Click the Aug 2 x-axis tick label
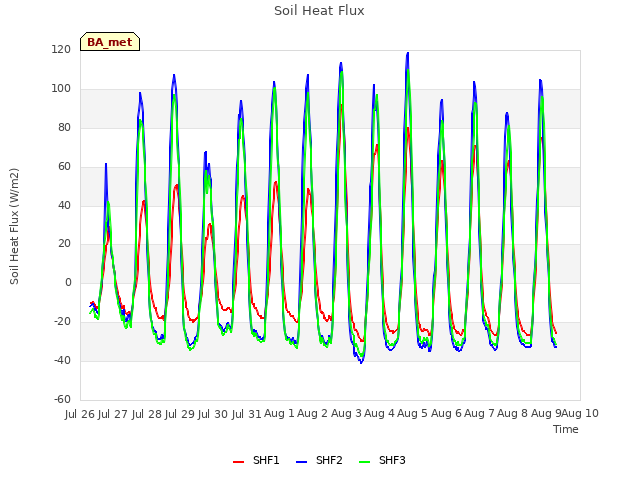The width and height of the screenshot is (640, 480). point(312,413)
